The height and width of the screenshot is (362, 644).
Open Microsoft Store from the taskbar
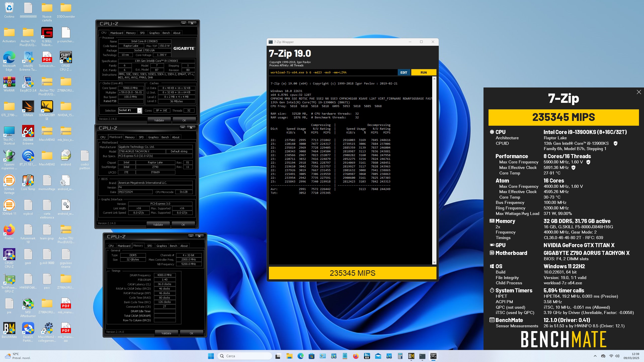(x=311, y=356)
